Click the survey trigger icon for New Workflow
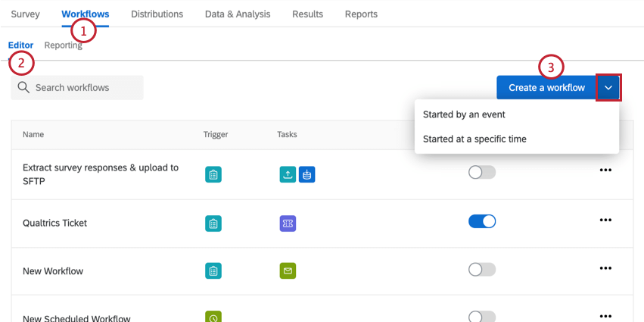 (213, 271)
